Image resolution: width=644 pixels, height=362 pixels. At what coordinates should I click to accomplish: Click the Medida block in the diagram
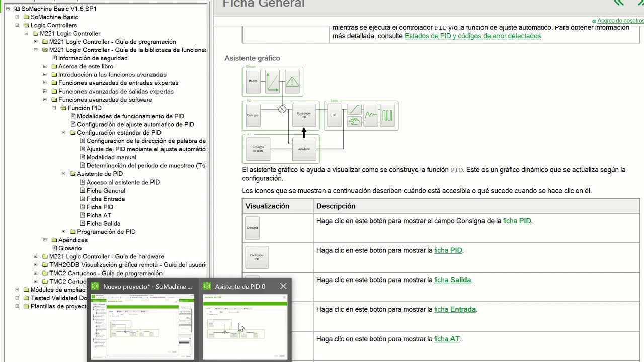(x=253, y=81)
